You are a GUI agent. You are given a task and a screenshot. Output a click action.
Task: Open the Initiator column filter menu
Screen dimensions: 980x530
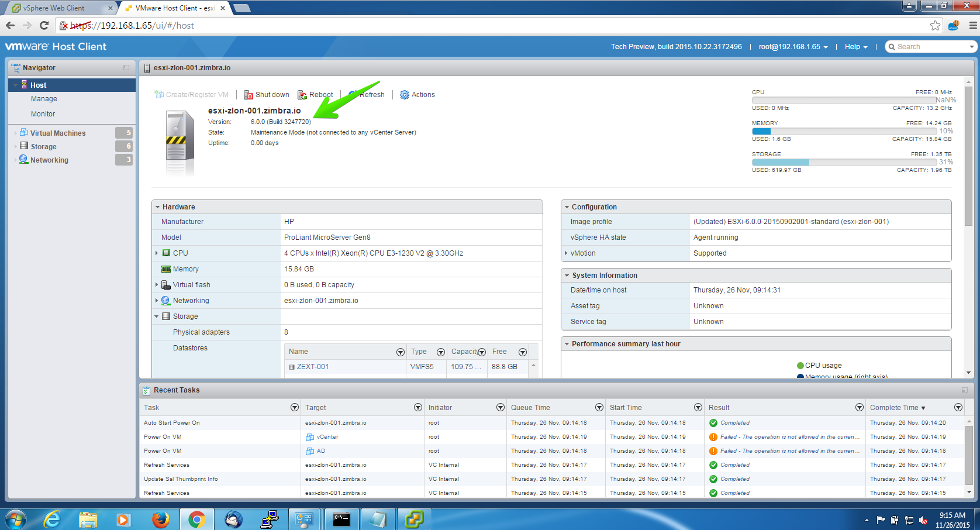pos(501,408)
